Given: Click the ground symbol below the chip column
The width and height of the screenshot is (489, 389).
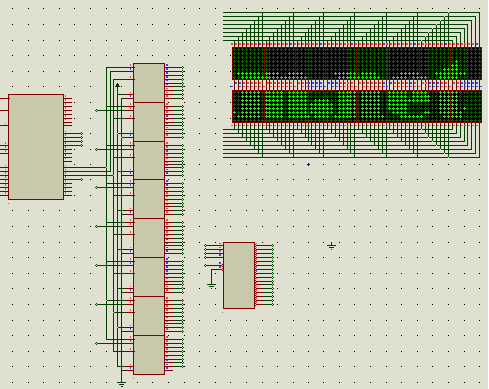Looking at the screenshot, I should [x=122, y=384].
